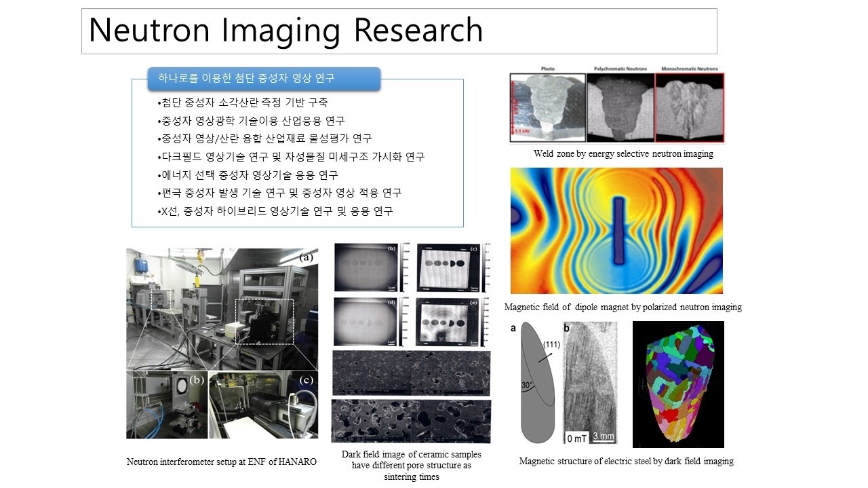Select the Polychromatic Neutrons weld image
This screenshot has width=868, height=488.
[x=620, y=107]
